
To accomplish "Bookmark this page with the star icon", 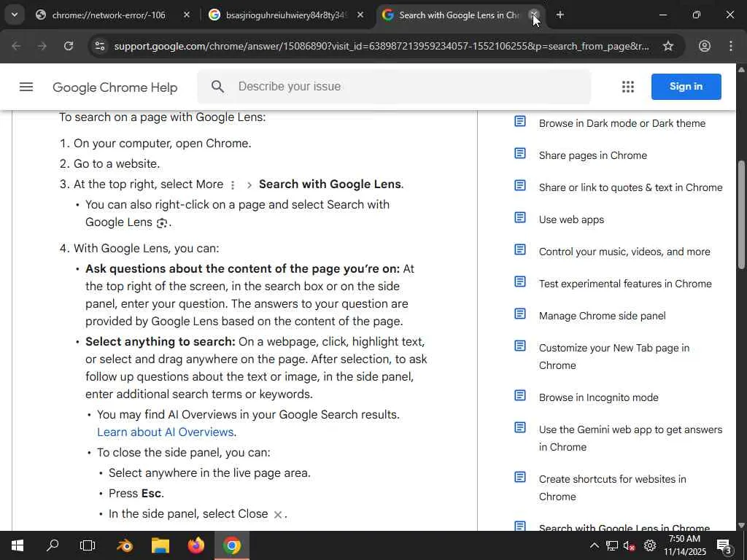I will pyautogui.click(x=668, y=46).
